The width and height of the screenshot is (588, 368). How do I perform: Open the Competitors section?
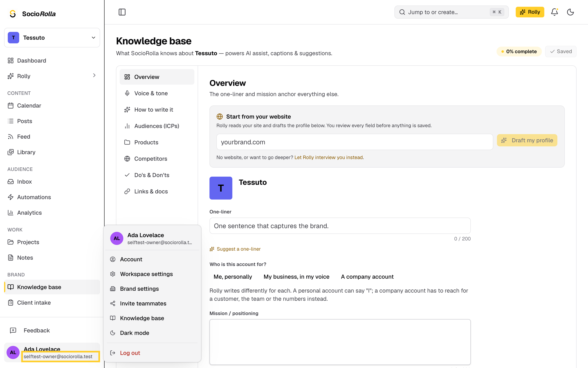pyautogui.click(x=157, y=159)
